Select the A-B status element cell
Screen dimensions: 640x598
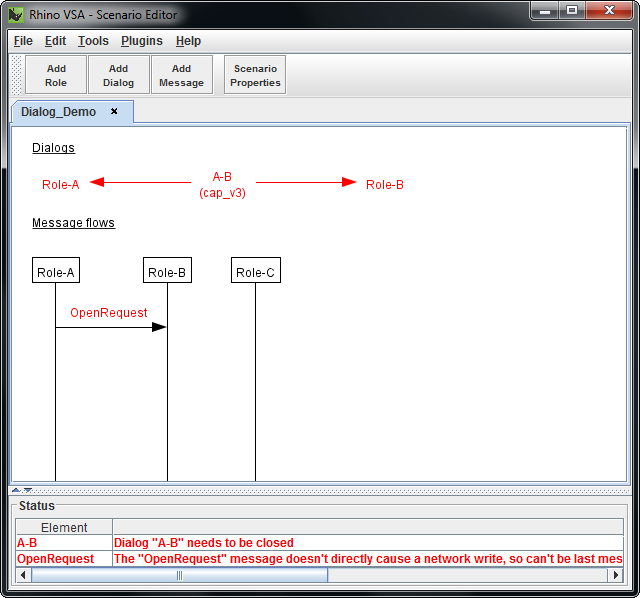(x=64, y=543)
